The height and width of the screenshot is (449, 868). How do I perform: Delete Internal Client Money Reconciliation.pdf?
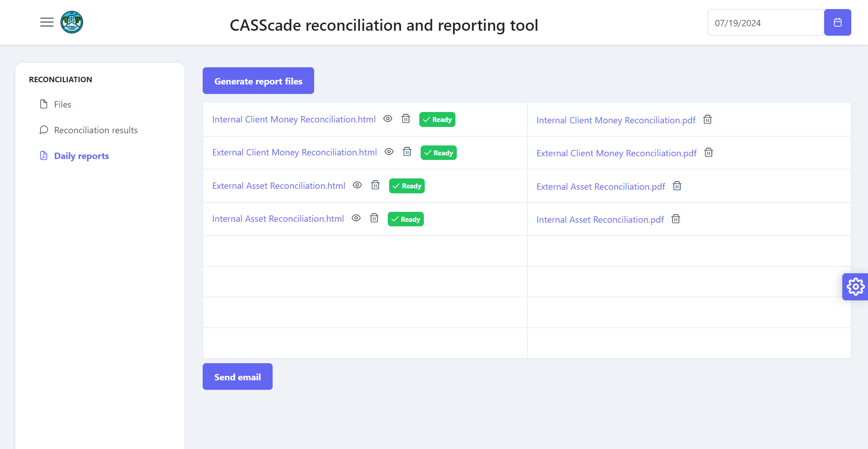(707, 119)
